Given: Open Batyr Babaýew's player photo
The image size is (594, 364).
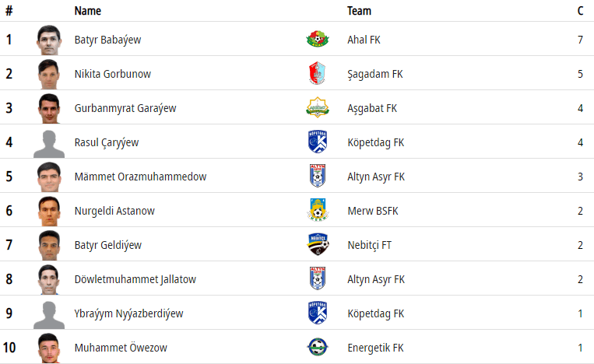Looking at the screenshot, I should click(x=49, y=40).
